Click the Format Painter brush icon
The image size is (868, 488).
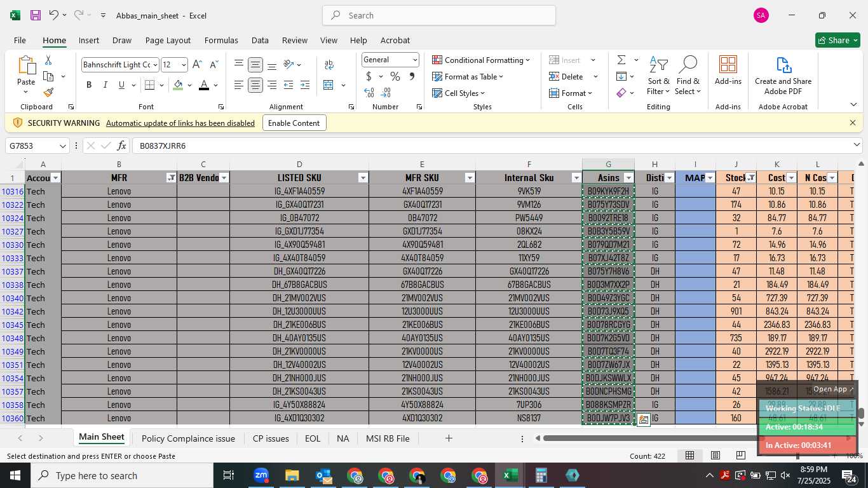pos(48,92)
